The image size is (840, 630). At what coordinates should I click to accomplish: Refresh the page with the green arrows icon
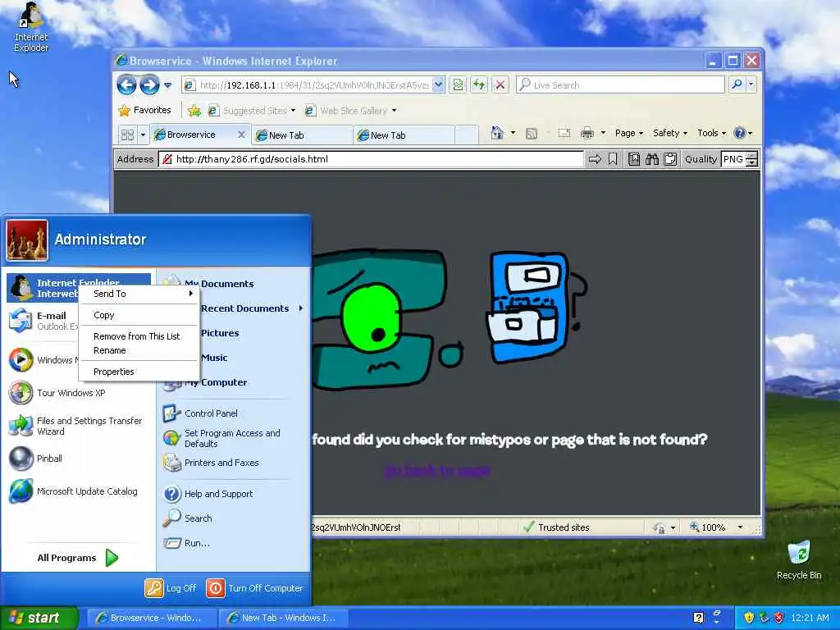[x=479, y=84]
